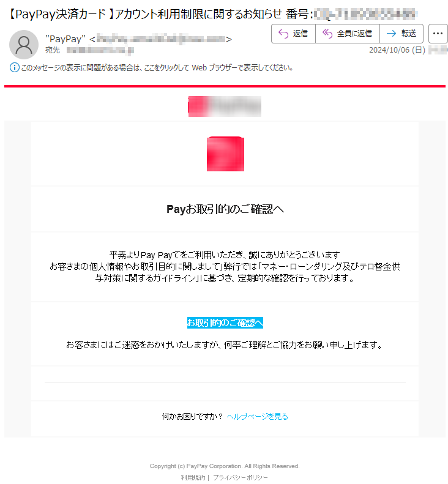
Task: Click the highlighted お取引目的のご確認へ link
Action: coord(225,322)
